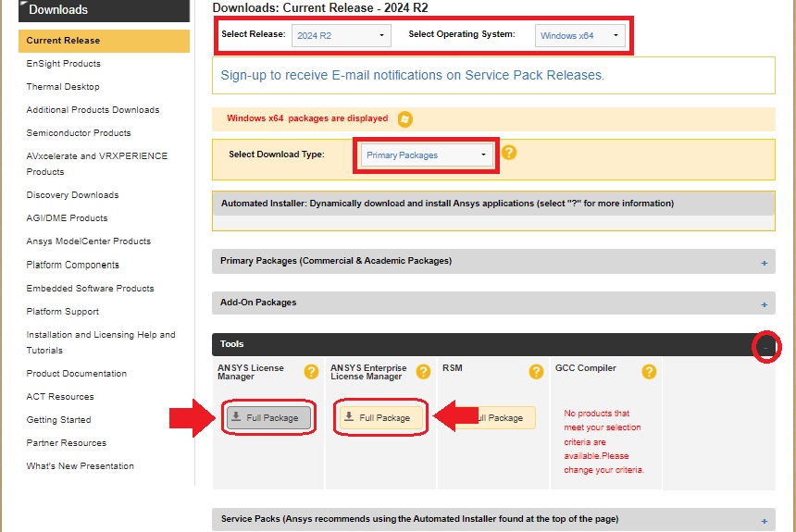Download ANSYS Enterprise License Manager Full Package
Image resolution: width=796 pixels, height=532 pixels.
[380, 417]
